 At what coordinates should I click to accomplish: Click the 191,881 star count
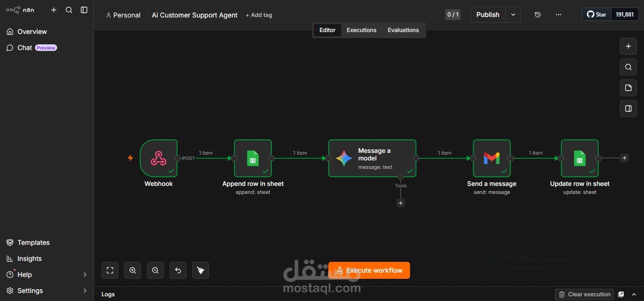coord(625,15)
